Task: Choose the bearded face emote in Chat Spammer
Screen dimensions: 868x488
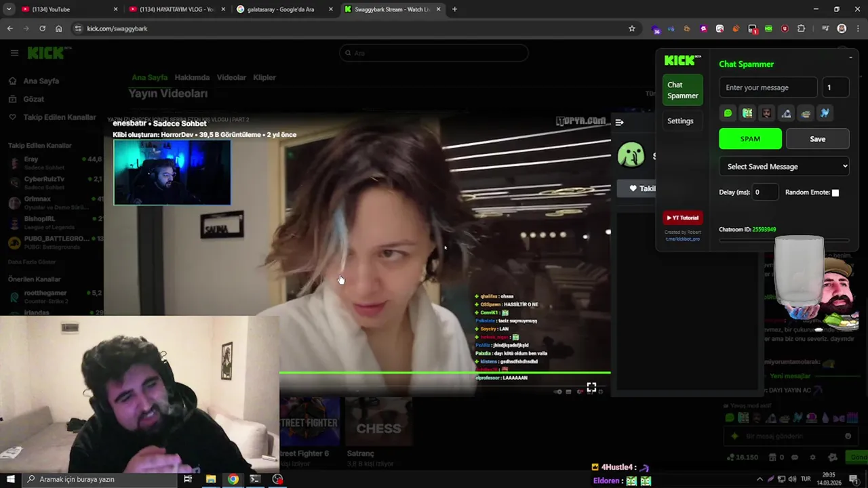Action: click(x=767, y=113)
